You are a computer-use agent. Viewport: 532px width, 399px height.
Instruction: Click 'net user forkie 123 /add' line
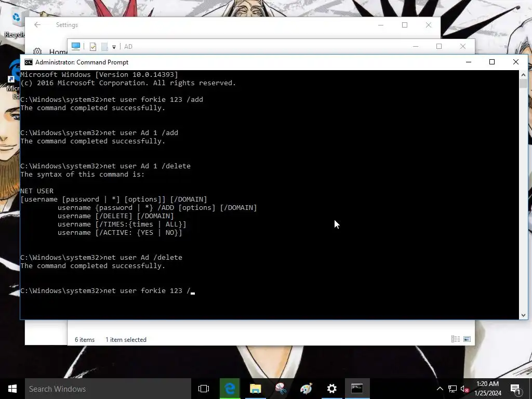coord(112,99)
